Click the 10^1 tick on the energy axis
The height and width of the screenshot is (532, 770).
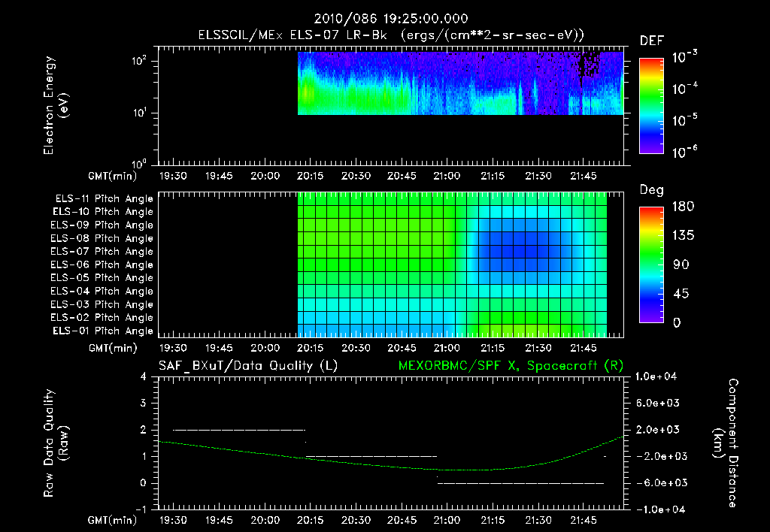point(139,113)
